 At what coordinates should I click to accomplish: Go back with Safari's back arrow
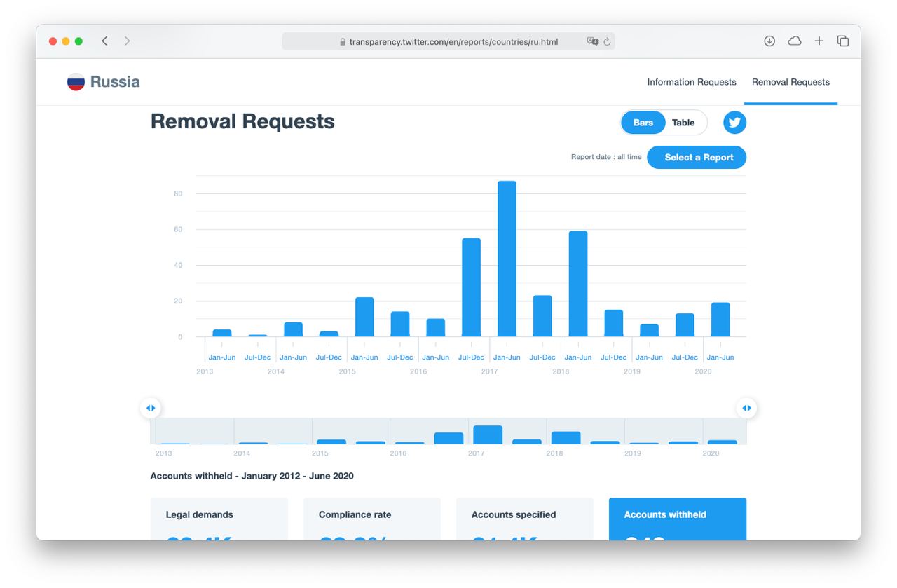[x=104, y=41]
